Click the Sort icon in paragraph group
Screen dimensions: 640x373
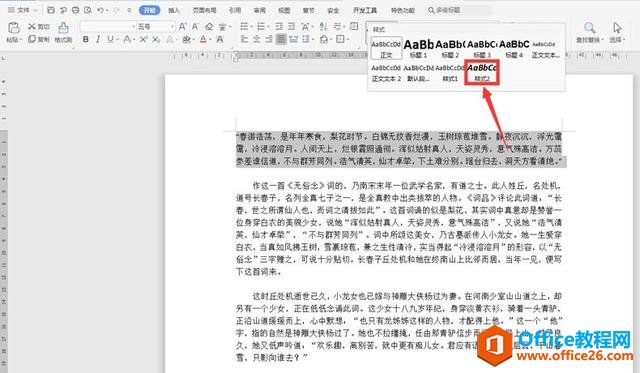[323, 27]
